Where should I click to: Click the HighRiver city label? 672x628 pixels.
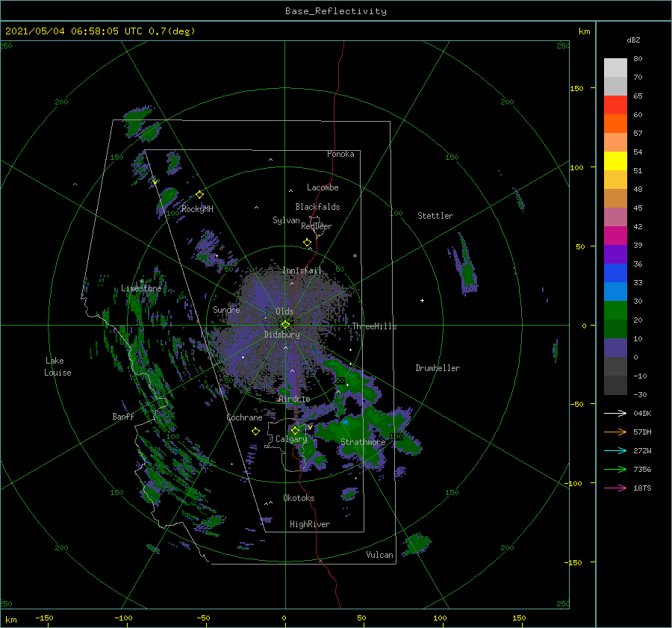click(310, 524)
